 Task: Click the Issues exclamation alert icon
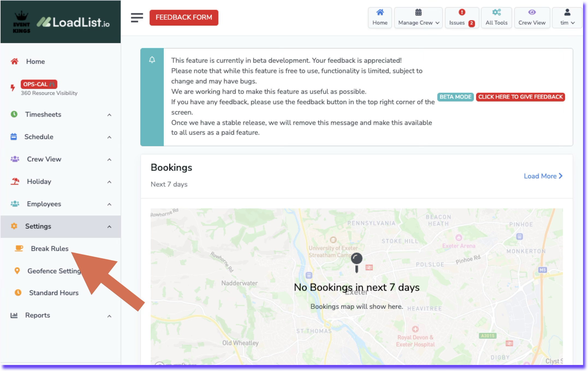pyautogui.click(x=462, y=12)
